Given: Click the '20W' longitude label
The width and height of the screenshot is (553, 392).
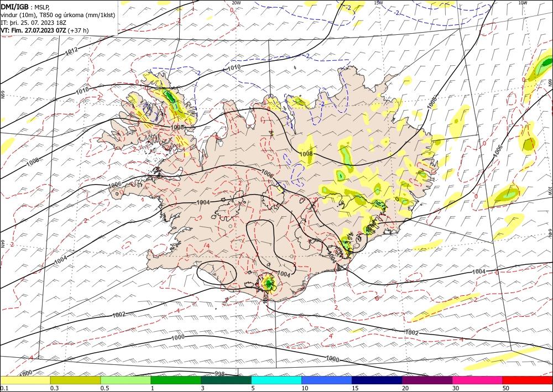Looking at the screenshot, I should click(237, 3).
